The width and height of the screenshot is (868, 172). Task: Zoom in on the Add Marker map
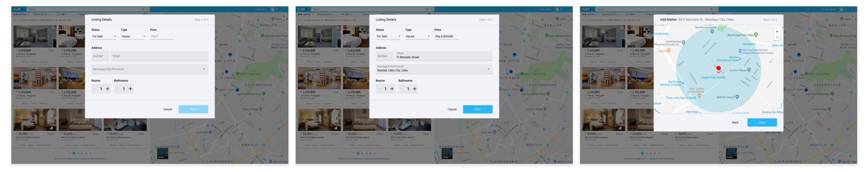(x=777, y=32)
